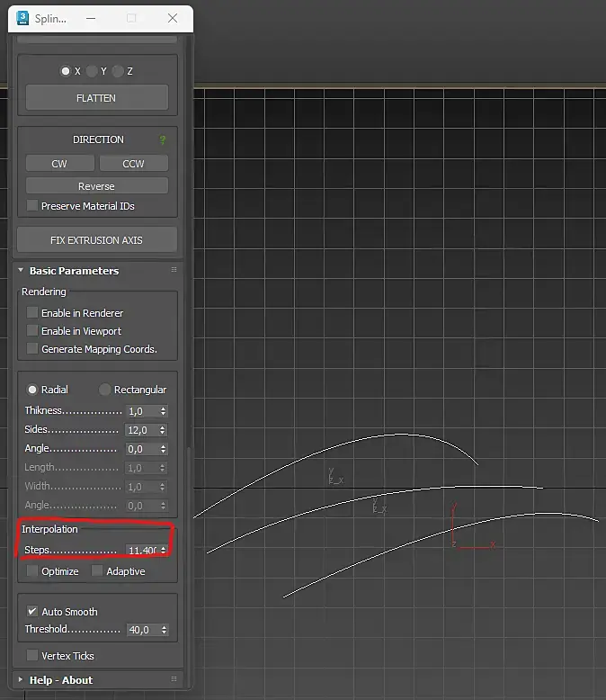Click the Steps spinner arrows

[164, 550]
